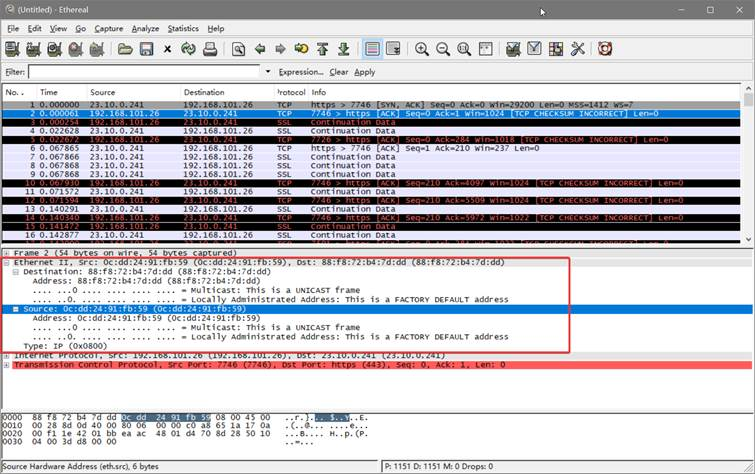Open the Capture menu
The width and height of the screenshot is (755, 474).
[108, 28]
